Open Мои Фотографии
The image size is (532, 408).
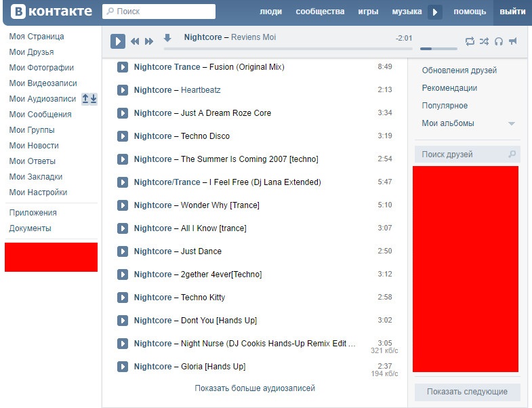(41, 68)
